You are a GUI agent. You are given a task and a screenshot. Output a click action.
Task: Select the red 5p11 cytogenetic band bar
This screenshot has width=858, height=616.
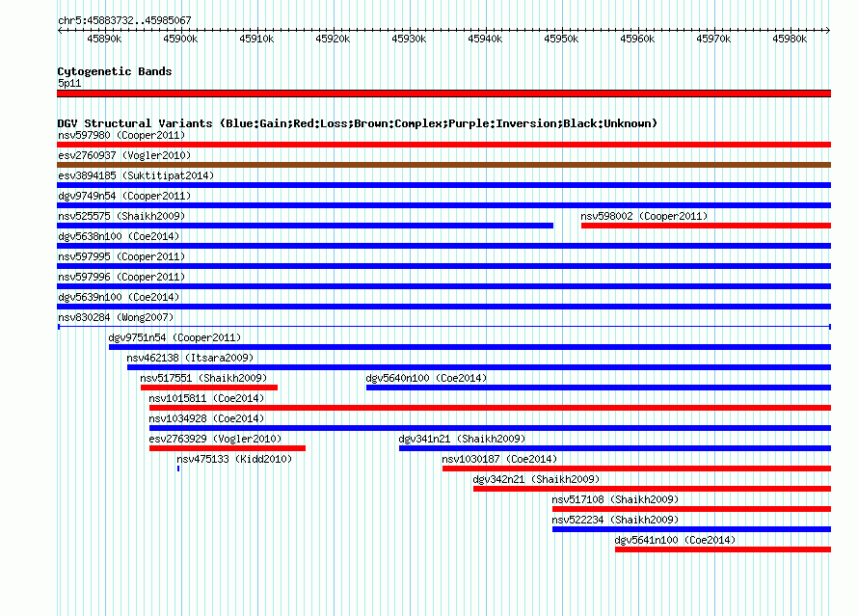443,94
